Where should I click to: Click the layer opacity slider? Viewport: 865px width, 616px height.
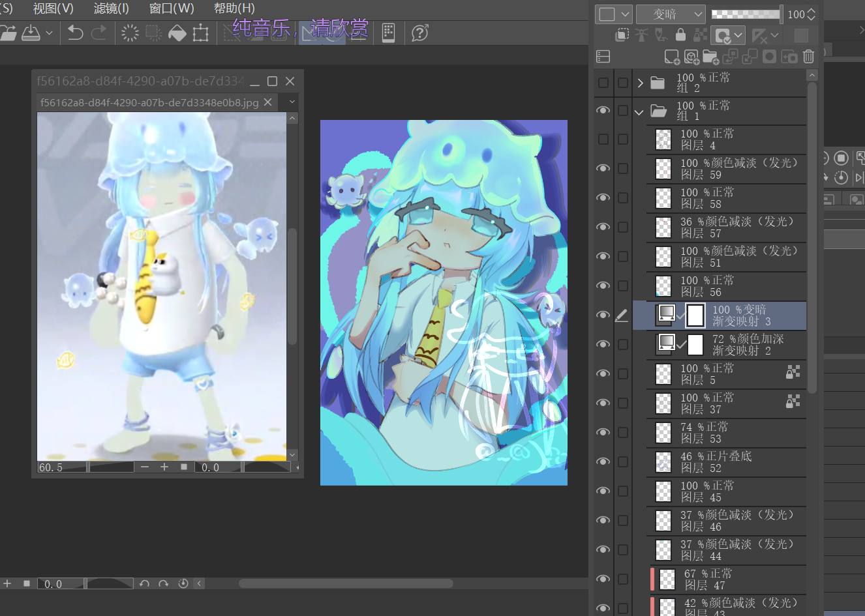pyautogui.click(x=746, y=14)
